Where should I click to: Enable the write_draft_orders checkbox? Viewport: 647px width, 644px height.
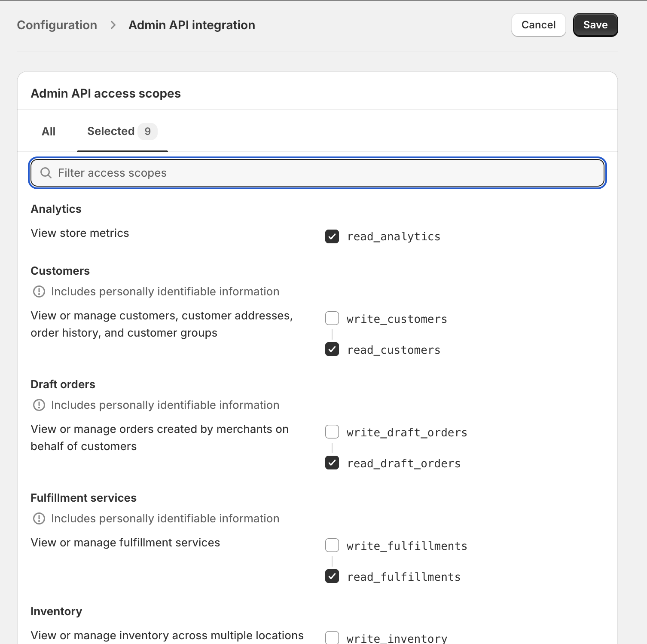pyautogui.click(x=332, y=432)
